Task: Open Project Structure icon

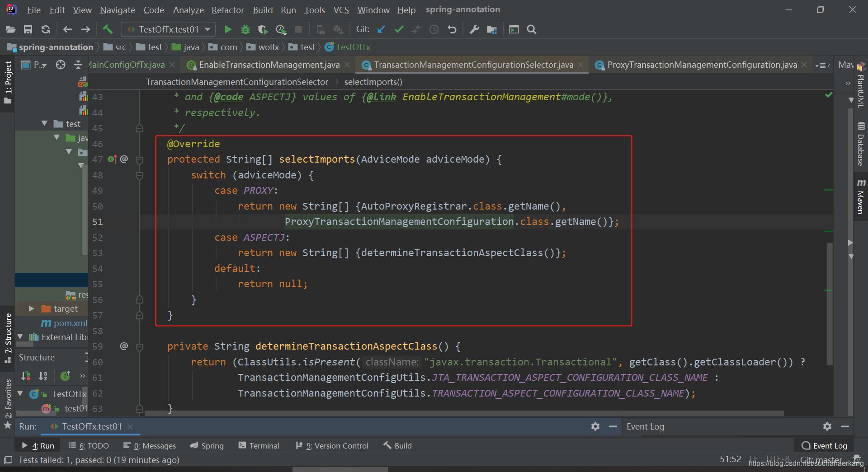Action: click(x=492, y=29)
